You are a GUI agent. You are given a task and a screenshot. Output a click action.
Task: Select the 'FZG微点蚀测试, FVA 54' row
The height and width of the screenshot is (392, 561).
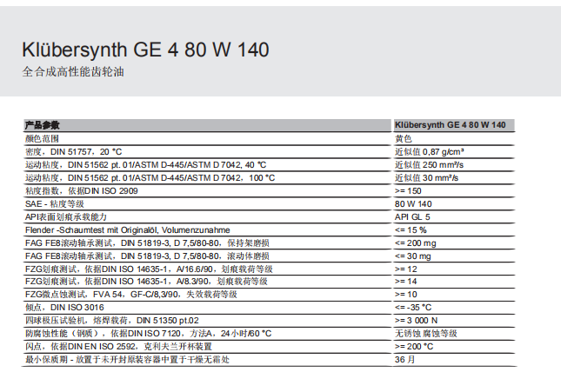click(x=131, y=295)
